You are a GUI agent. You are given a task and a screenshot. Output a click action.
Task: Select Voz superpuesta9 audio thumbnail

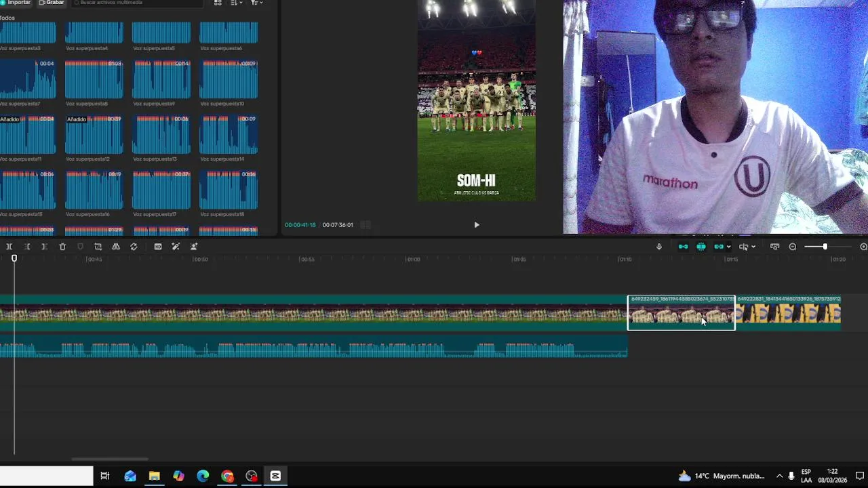point(161,79)
